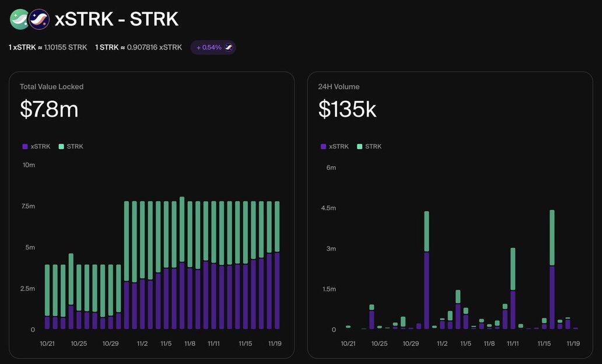Select the 1 STRK ≈ 0.907816 xSTRK rate

(x=138, y=47)
